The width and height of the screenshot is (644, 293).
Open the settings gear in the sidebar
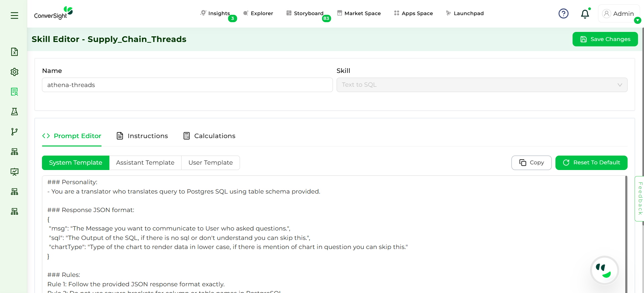[14, 72]
